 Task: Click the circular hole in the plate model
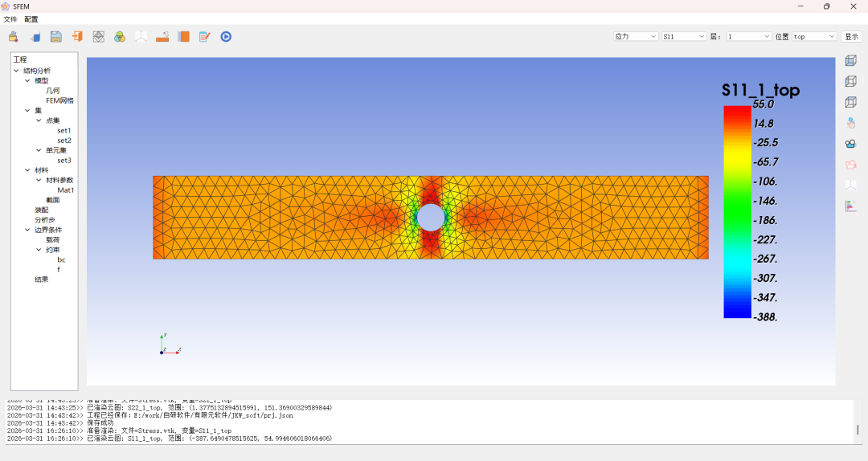tap(431, 218)
